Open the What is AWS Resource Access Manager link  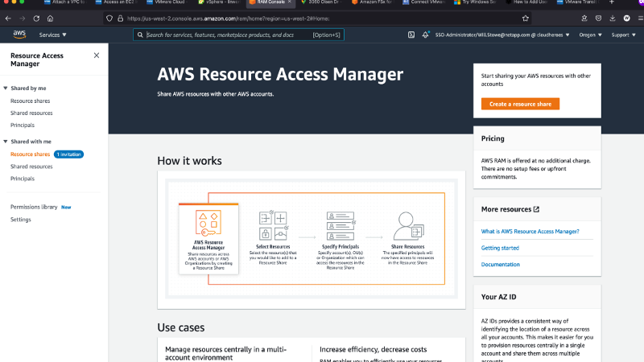click(530, 232)
